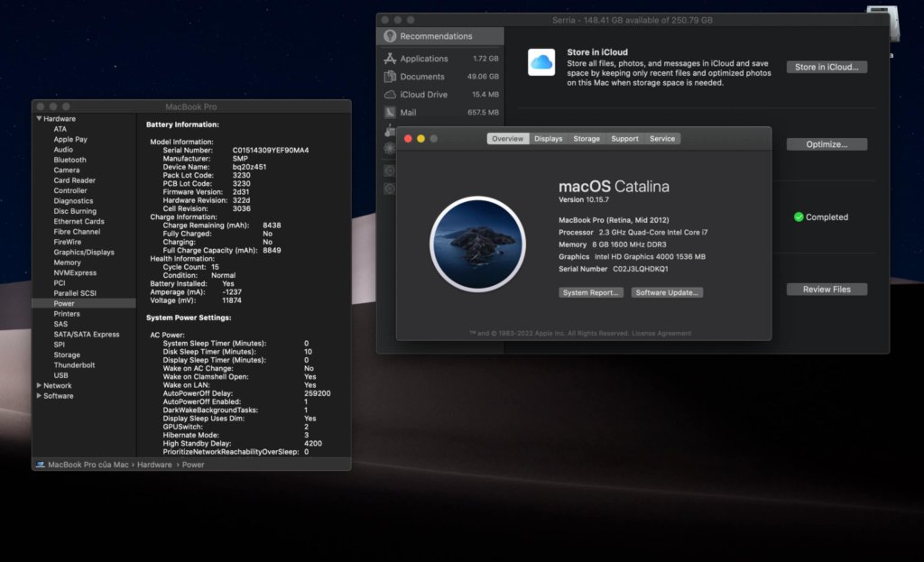Click the Software Update... button
Image resolution: width=924 pixels, height=562 pixels.
667,292
